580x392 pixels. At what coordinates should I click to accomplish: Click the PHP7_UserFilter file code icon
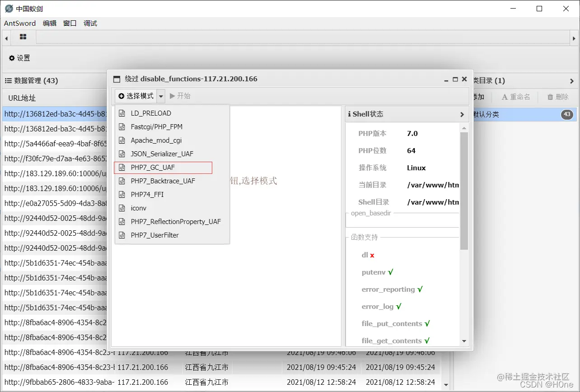pyautogui.click(x=122, y=235)
